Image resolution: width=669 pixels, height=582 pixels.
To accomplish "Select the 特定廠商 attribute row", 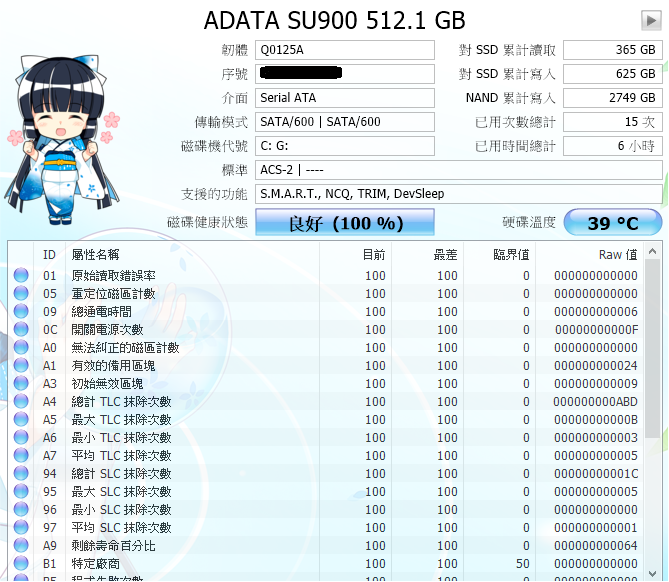I will pyautogui.click(x=326, y=563).
